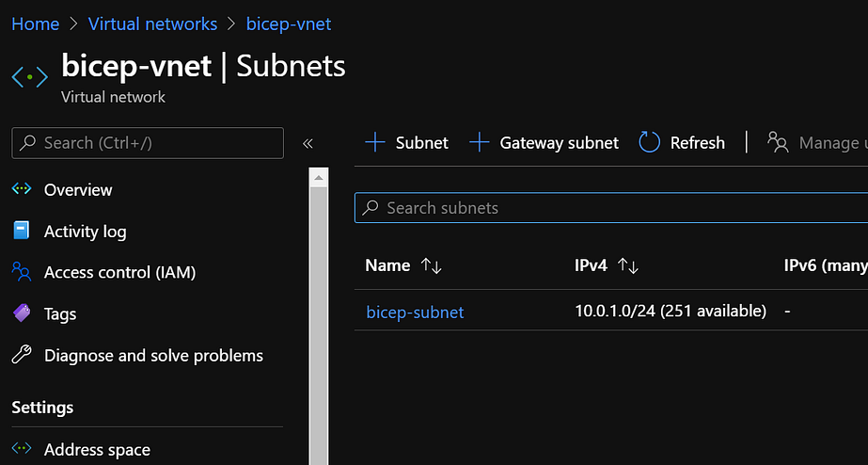Add a new Subnet button

tap(407, 142)
